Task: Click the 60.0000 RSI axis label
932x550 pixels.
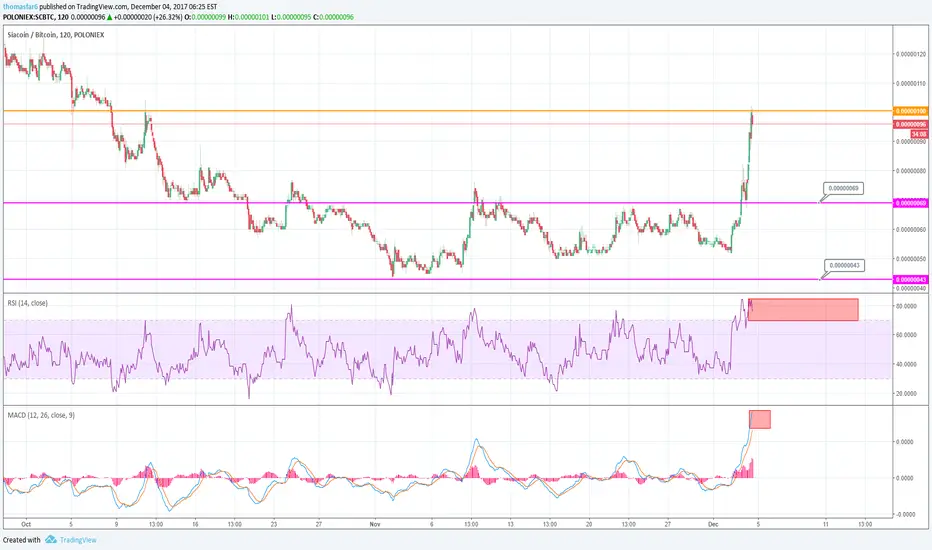Action: coord(905,335)
